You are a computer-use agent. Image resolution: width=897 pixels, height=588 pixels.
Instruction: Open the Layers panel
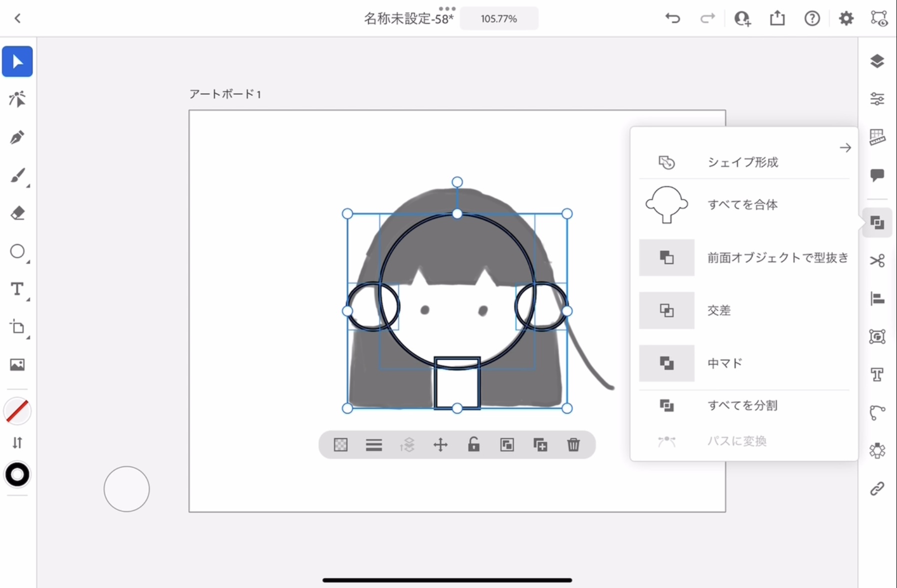coord(877,61)
